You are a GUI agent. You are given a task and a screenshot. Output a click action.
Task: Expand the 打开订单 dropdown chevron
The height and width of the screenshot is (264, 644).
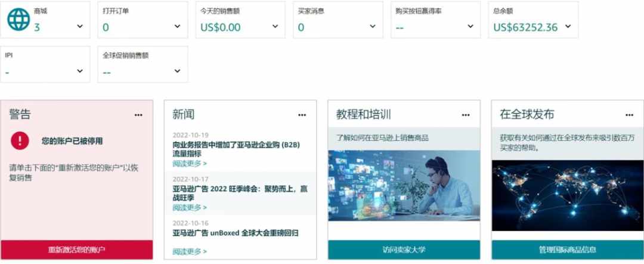point(178,26)
